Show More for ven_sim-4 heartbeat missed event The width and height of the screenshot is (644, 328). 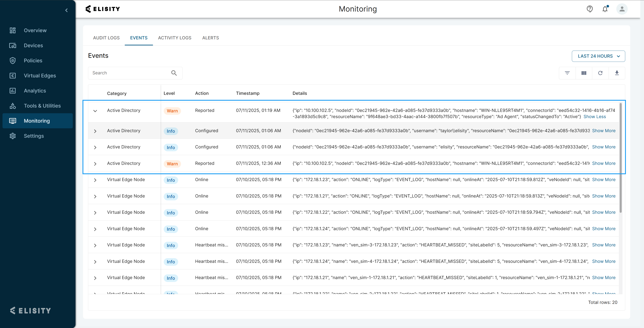click(604, 261)
